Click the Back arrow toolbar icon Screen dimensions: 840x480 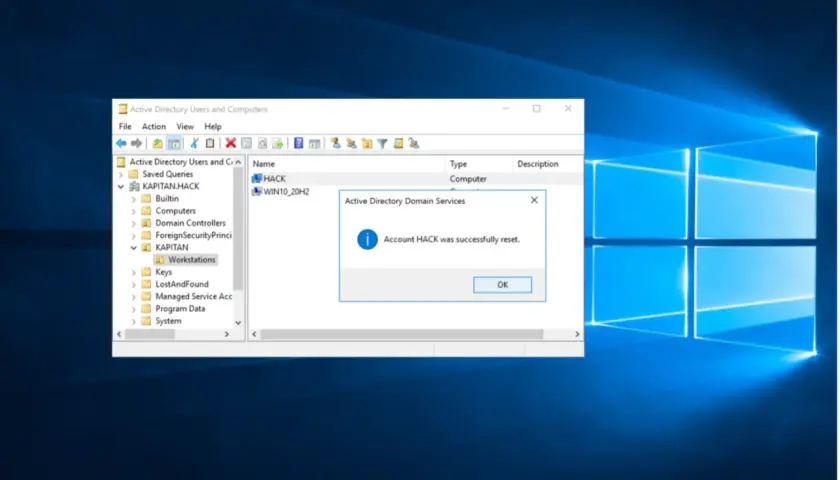click(121, 143)
